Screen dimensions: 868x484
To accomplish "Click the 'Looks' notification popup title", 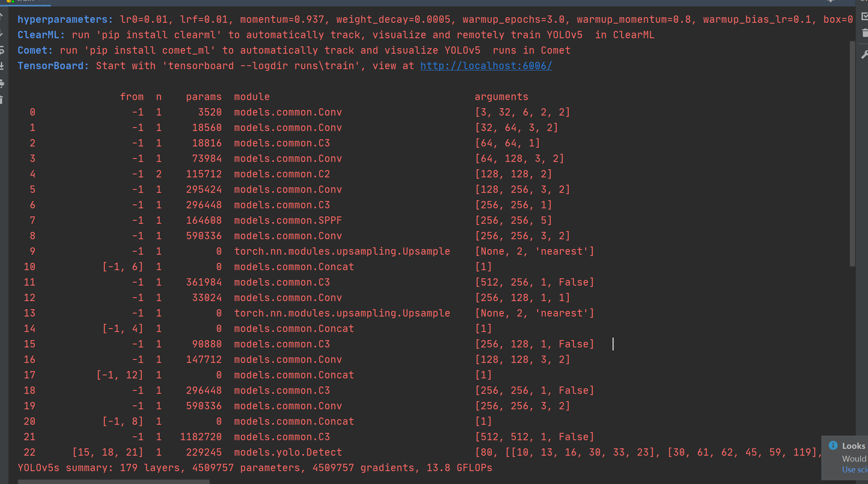I will (x=854, y=446).
